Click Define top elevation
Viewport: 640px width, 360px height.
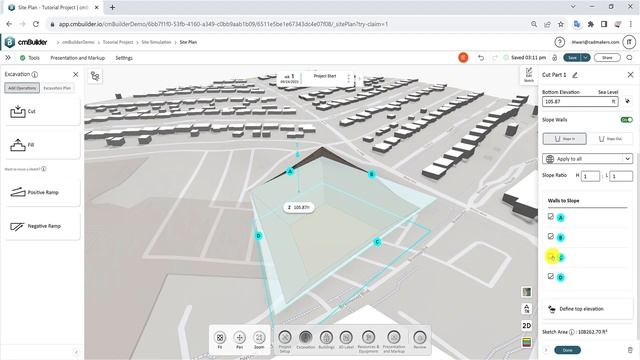(587, 309)
